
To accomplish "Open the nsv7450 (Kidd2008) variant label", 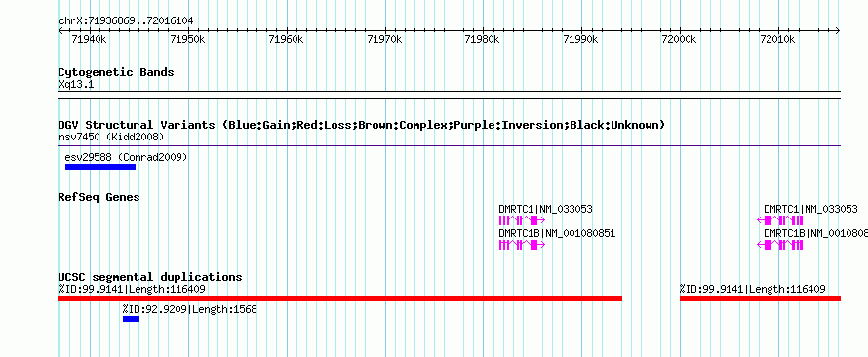I will coord(111,137).
